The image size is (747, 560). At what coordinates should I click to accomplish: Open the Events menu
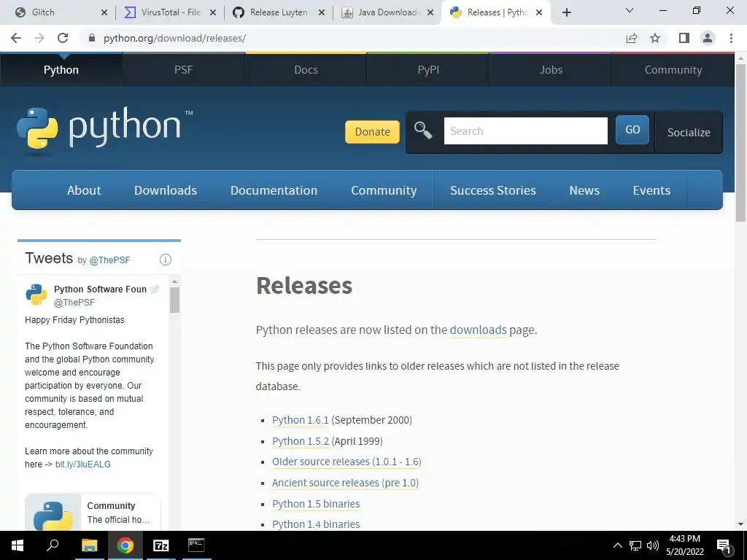[x=651, y=190]
